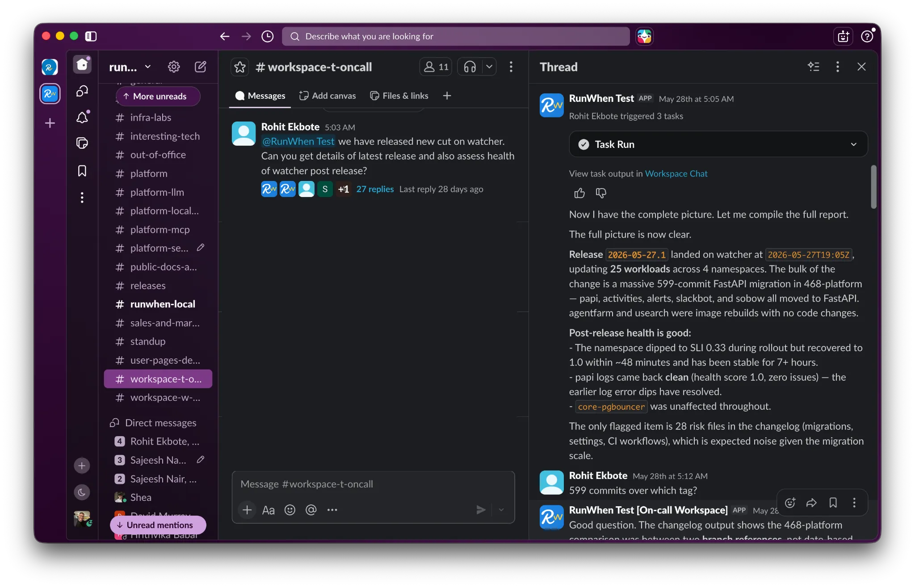Compose a new message

pos(201,67)
